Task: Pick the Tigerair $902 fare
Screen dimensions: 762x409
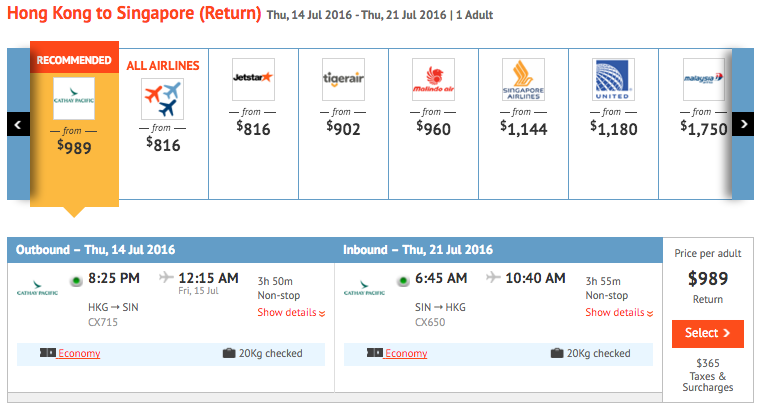Action: 343,129
